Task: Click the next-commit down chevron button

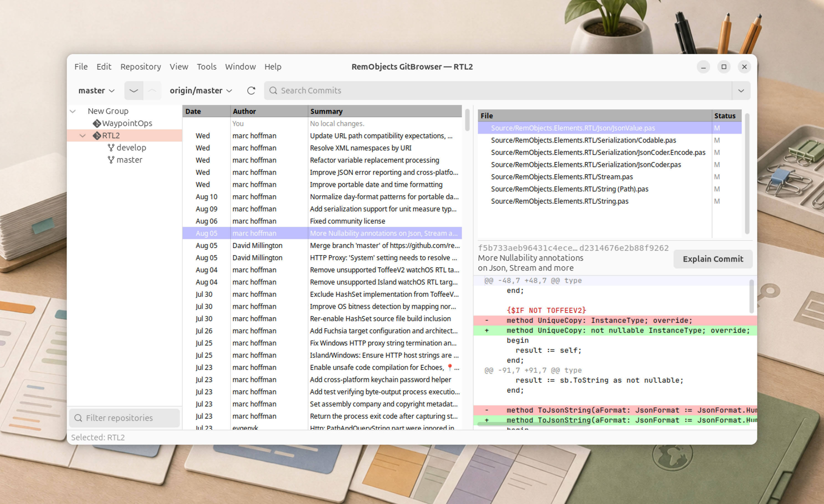Action: (134, 91)
